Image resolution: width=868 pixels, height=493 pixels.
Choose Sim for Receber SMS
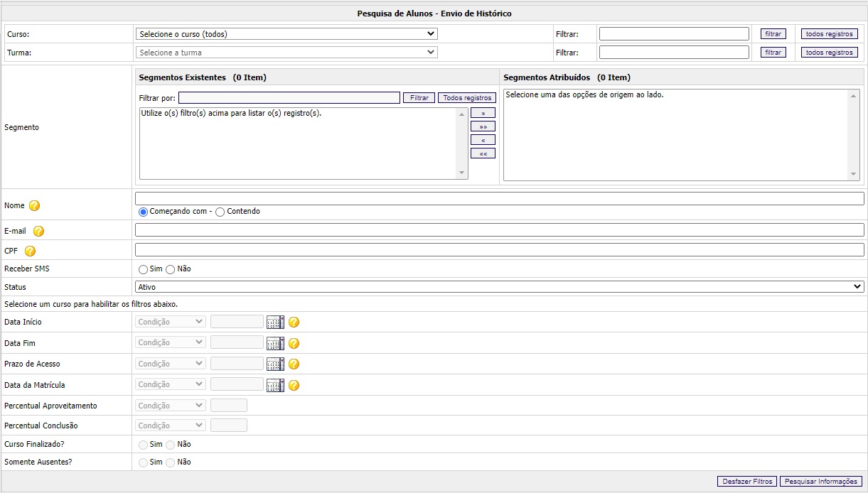[143, 269]
